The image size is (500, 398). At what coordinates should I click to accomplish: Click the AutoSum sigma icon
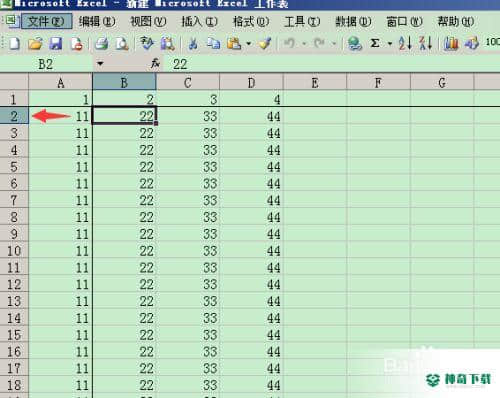tap(375, 44)
